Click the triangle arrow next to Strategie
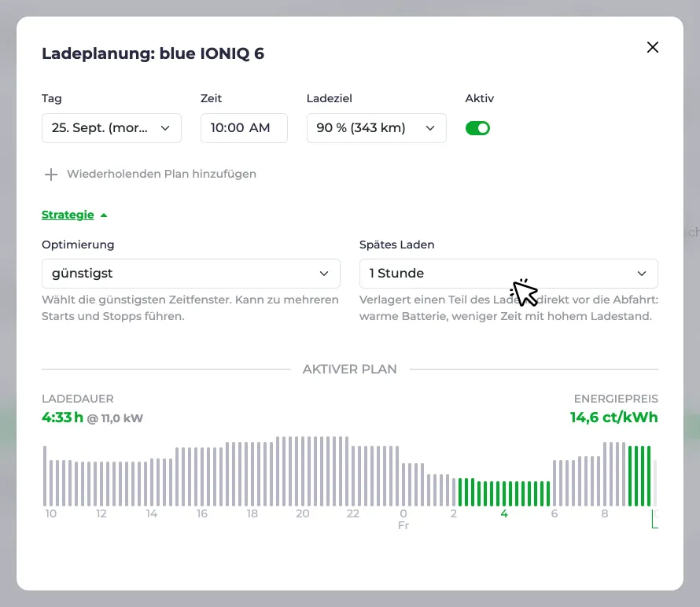Screen dimensions: 700x607 coord(104,215)
